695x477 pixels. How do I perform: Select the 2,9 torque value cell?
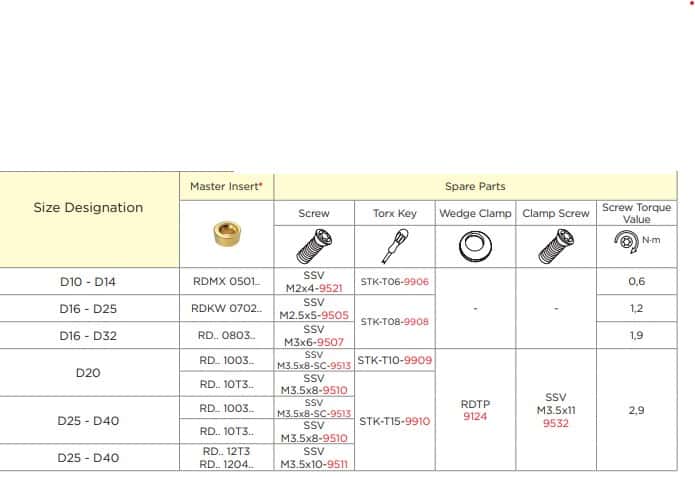click(636, 410)
